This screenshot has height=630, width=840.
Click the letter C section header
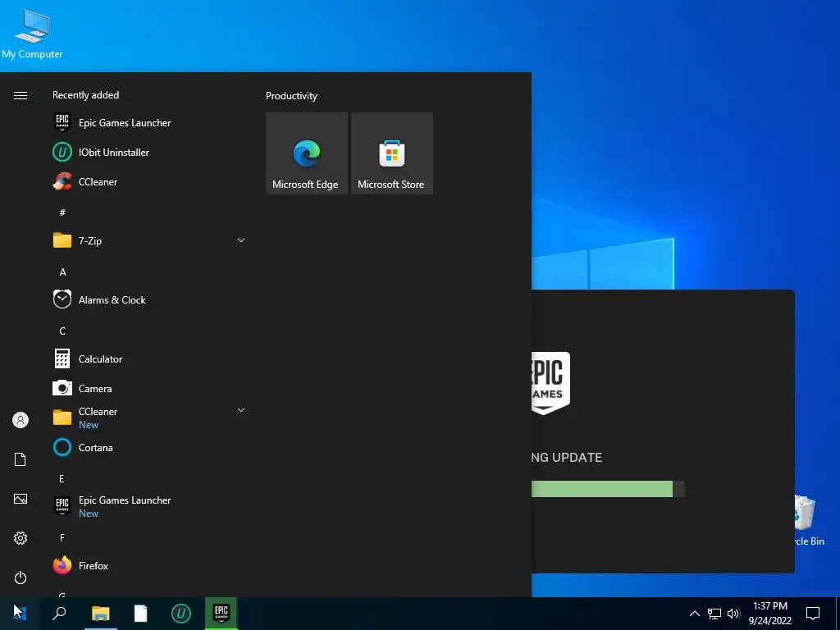click(62, 331)
